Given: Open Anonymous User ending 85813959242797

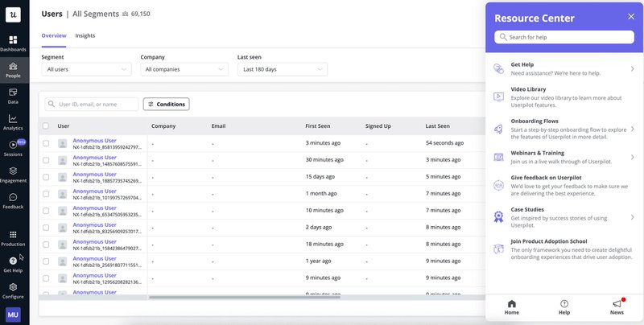Looking at the screenshot, I should (94, 140).
